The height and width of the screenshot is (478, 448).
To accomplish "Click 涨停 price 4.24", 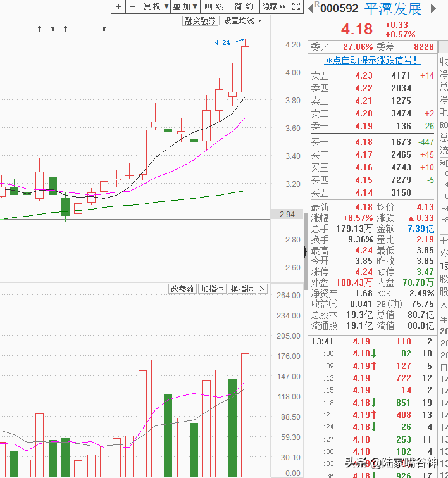I will pos(364,272).
